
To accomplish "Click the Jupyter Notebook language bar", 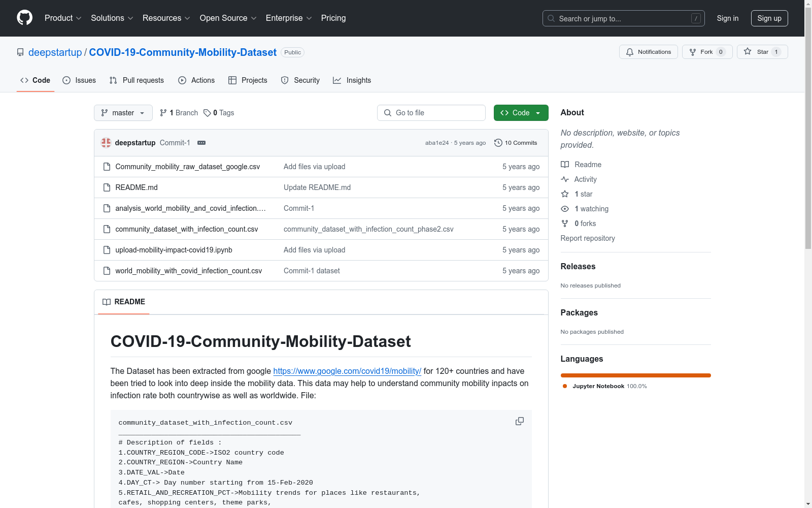I will click(x=635, y=375).
